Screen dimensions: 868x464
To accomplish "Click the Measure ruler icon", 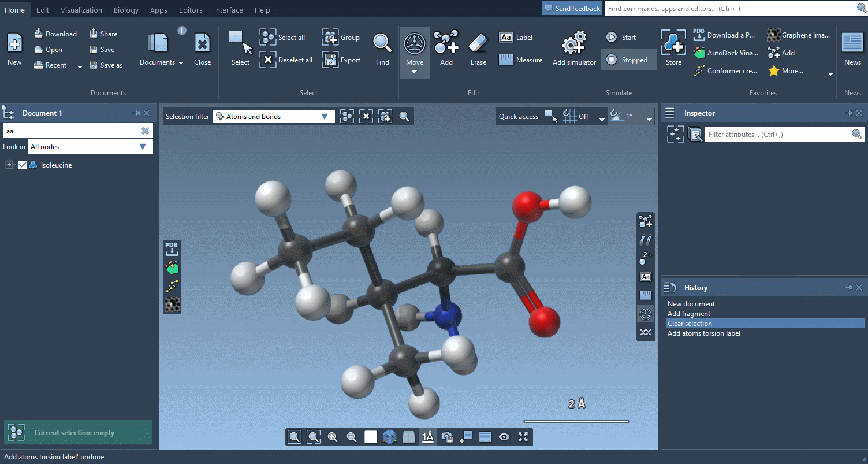I will [x=506, y=60].
